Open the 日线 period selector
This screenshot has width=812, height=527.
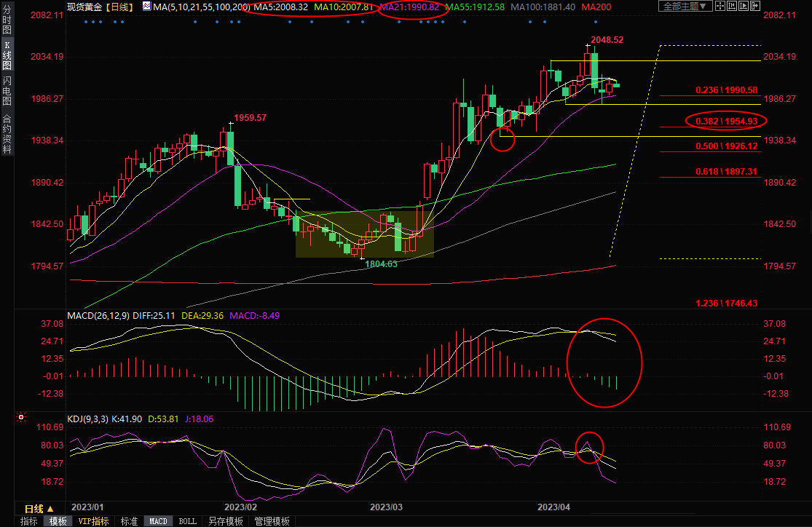40,509
